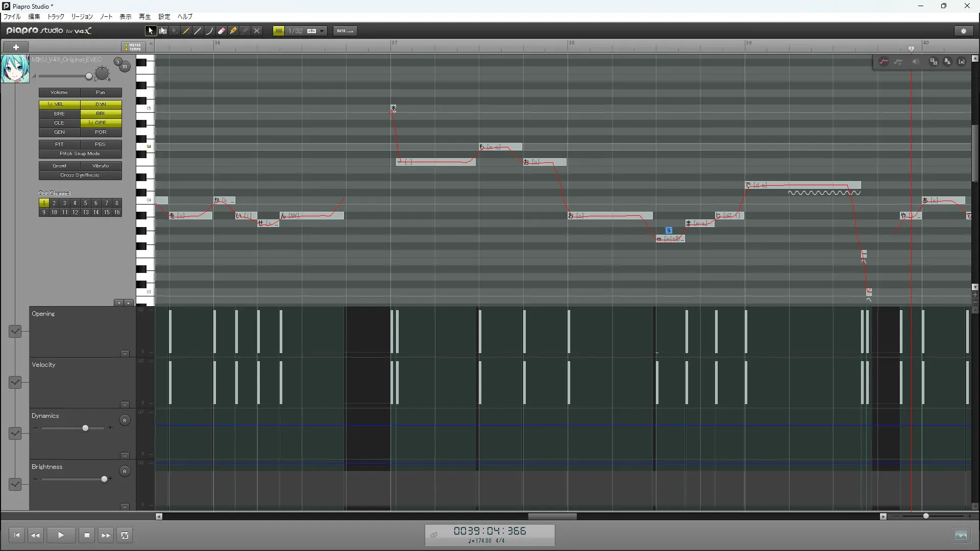Pick the curve line tool
This screenshot has width=980, height=551.
click(209, 31)
